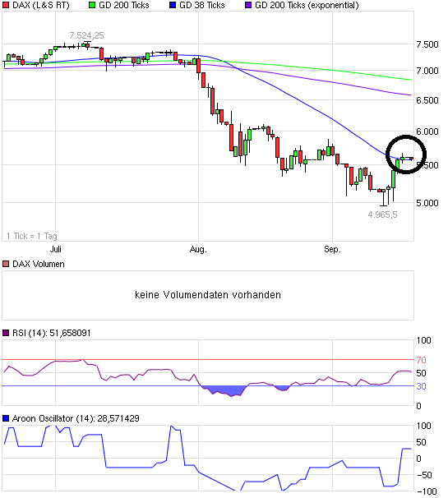Click the 'Sep.' axis label
Screen dimensions: 448x498
pos(332,249)
